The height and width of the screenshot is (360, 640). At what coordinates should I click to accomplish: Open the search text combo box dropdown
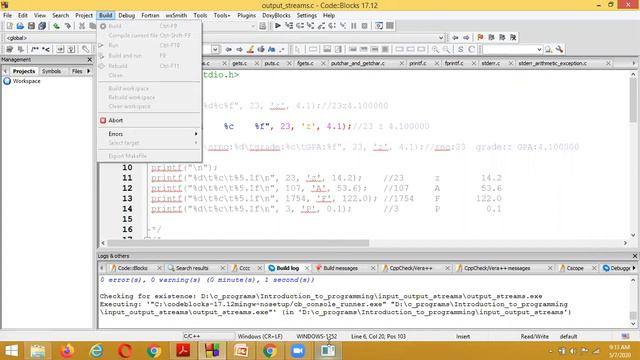(x=539, y=49)
